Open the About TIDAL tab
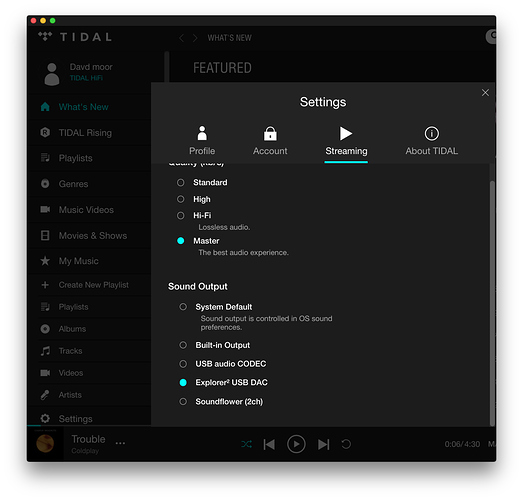The width and height of the screenshot is (523, 500). coord(431,140)
